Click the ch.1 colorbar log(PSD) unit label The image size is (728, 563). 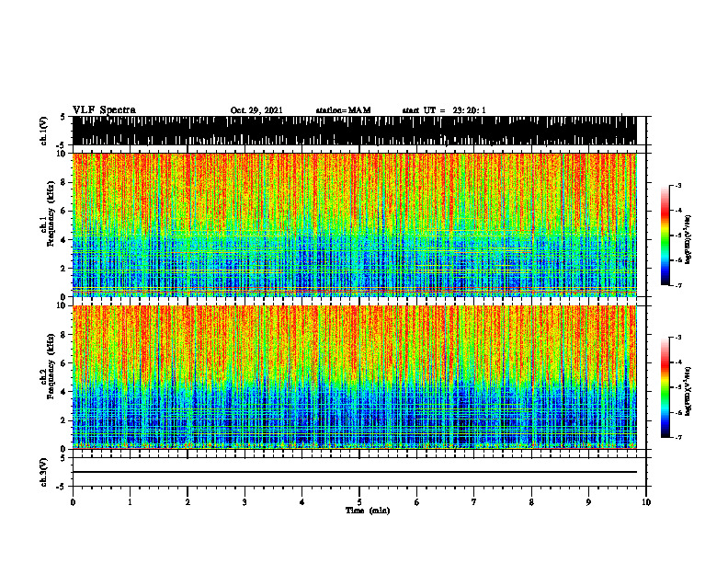(688, 240)
